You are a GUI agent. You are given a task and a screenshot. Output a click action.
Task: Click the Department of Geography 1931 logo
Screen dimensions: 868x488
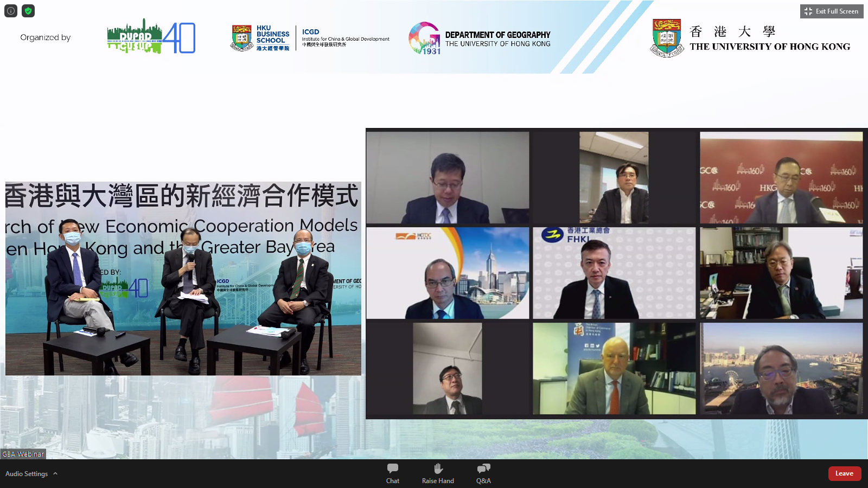424,38
